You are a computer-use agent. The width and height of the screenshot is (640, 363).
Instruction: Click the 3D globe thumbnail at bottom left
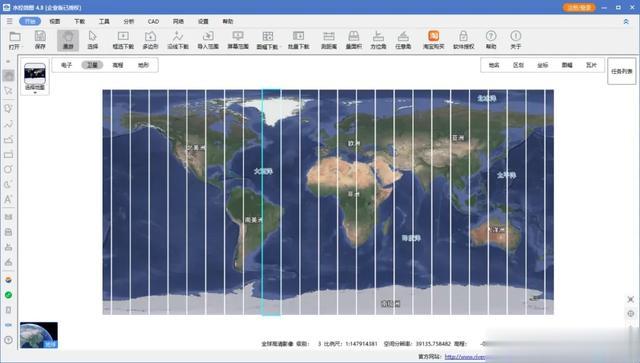tap(39, 335)
